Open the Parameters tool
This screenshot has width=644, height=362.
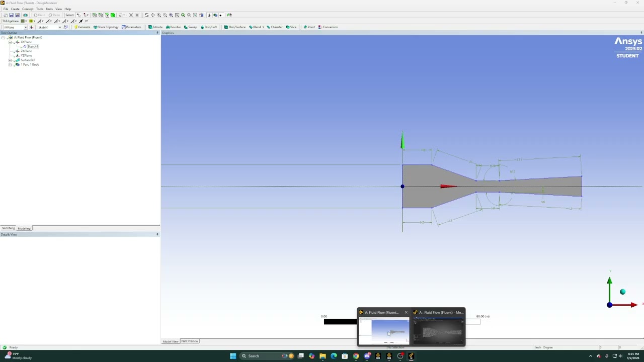pyautogui.click(x=132, y=27)
